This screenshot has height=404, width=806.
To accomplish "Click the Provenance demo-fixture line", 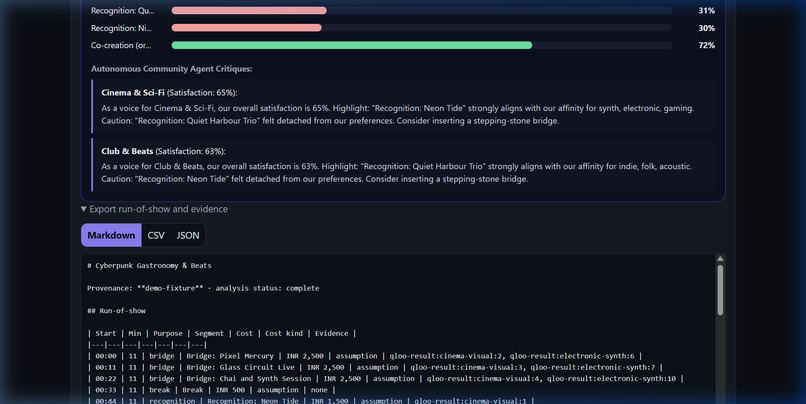I will click(203, 288).
